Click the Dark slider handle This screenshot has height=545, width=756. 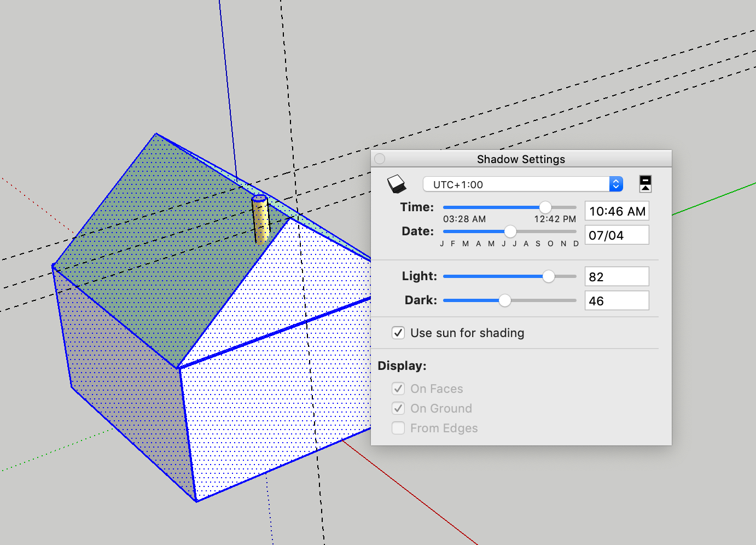(x=505, y=300)
